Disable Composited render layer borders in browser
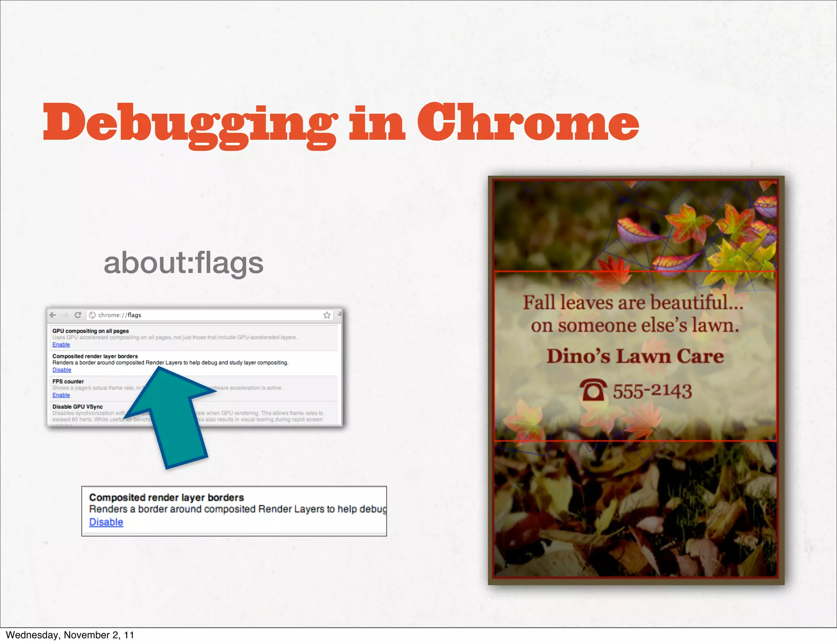The height and width of the screenshot is (644, 837). tap(62, 370)
